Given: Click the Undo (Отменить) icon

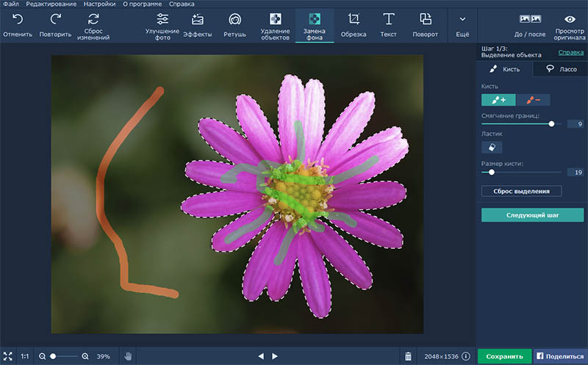Looking at the screenshot, I should click(x=17, y=20).
